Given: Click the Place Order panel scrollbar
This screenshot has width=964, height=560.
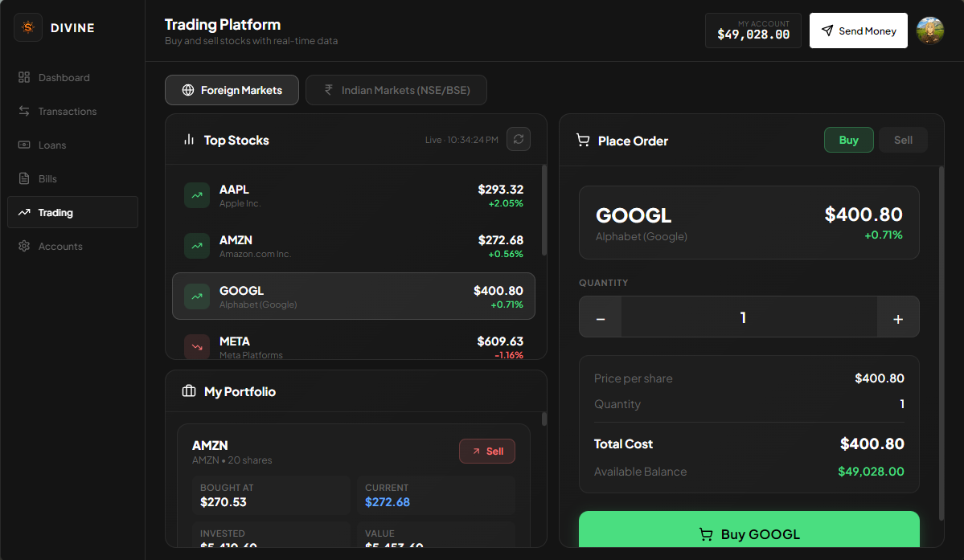Looking at the screenshot, I should (x=941, y=344).
